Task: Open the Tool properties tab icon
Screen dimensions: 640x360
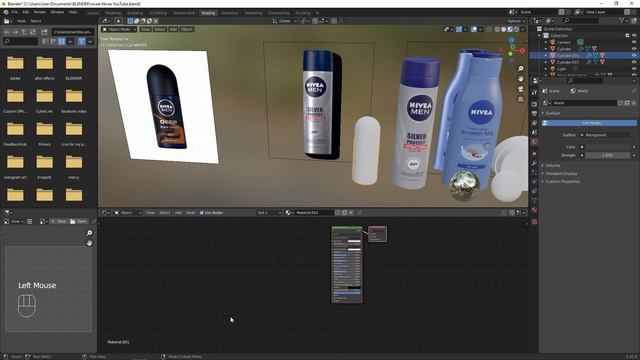Action: click(534, 93)
